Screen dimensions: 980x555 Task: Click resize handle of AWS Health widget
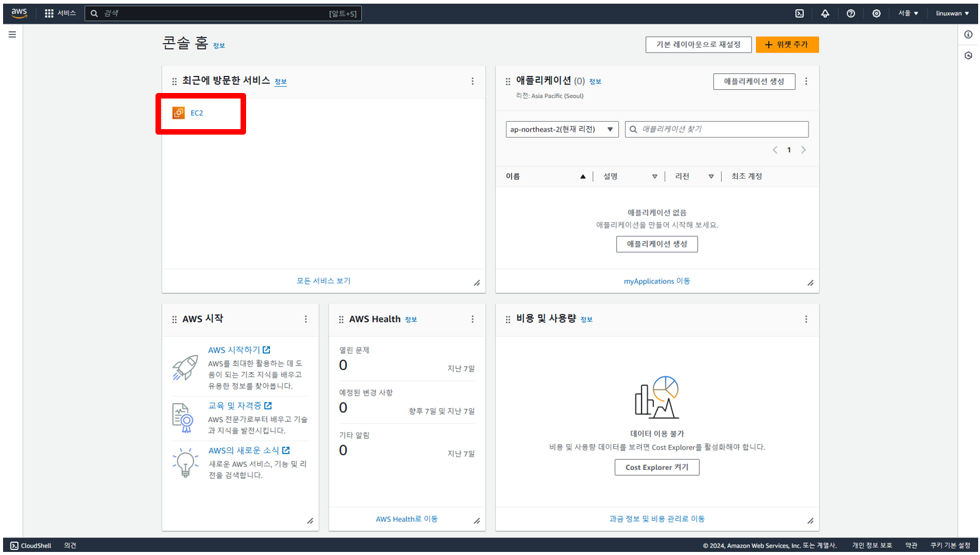tap(477, 521)
